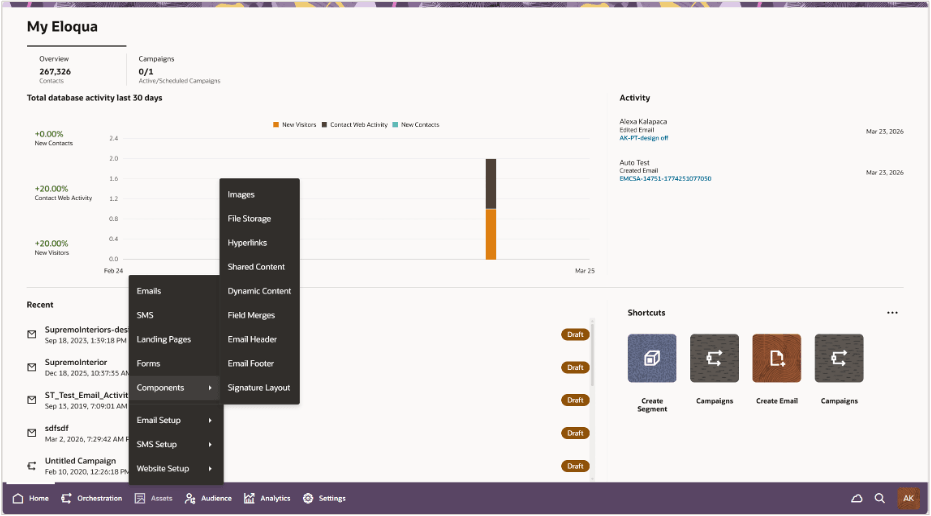Open the Create Segment shortcut tile
The width and height of the screenshot is (931, 516).
[652, 358]
